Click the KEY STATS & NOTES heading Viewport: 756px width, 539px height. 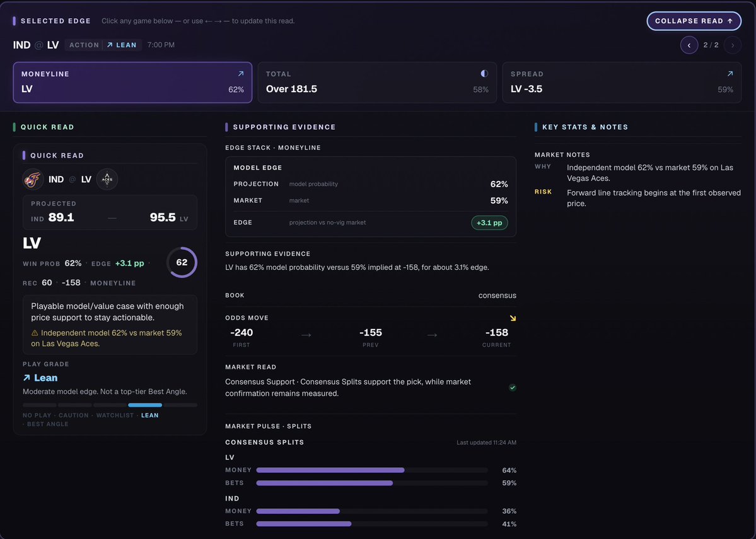585,127
